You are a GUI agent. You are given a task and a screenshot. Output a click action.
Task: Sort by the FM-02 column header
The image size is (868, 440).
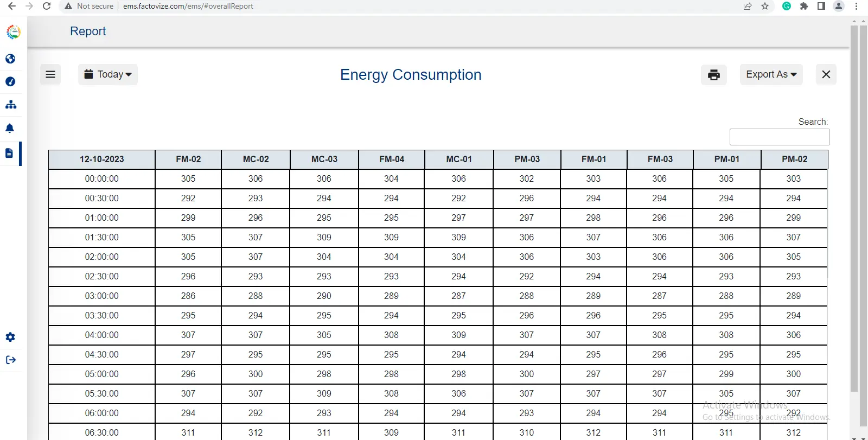[x=188, y=160]
